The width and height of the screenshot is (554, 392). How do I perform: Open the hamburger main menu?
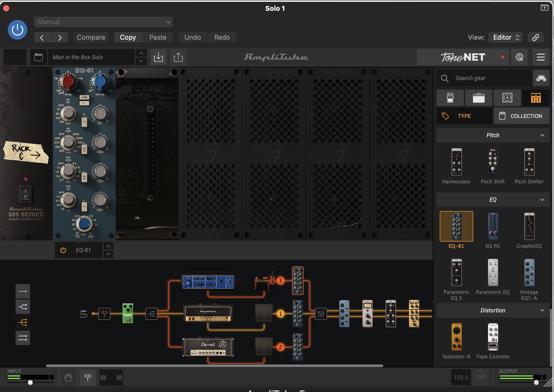coord(541,57)
